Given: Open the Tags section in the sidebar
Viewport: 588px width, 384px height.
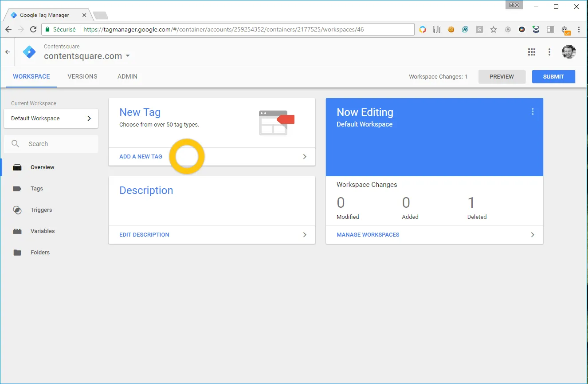Looking at the screenshot, I should point(36,189).
